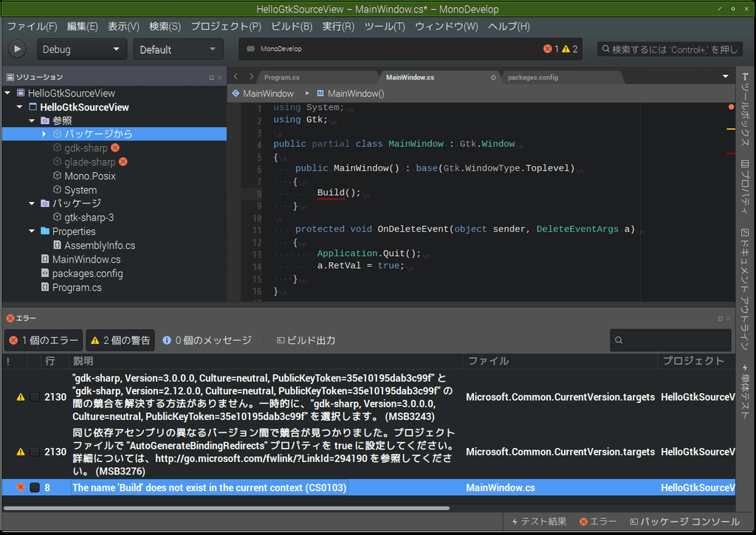Click the ビルド出力 button
The height and width of the screenshot is (535, 756).
(x=306, y=340)
